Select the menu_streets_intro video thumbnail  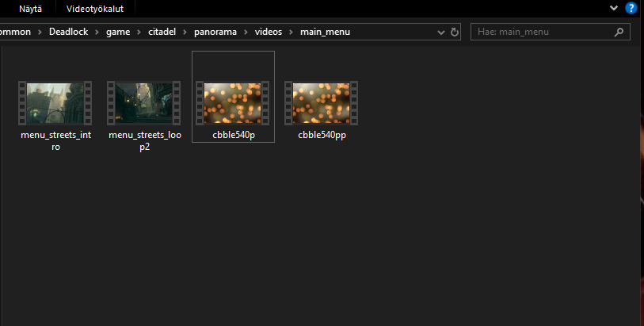click(55, 103)
